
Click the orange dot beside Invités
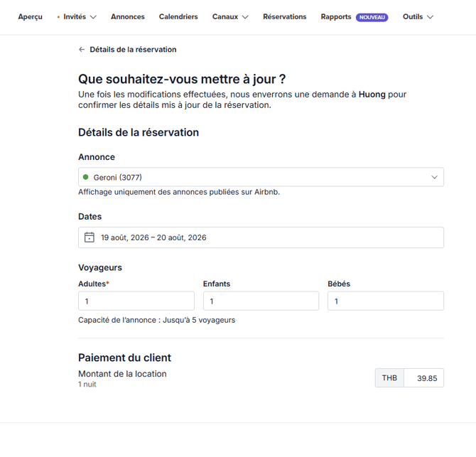(58, 17)
